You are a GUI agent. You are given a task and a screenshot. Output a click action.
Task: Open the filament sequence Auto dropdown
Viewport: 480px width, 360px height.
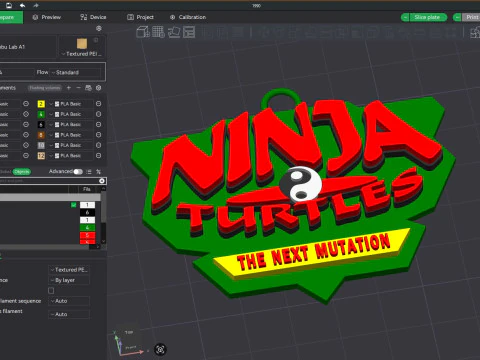click(69, 301)
